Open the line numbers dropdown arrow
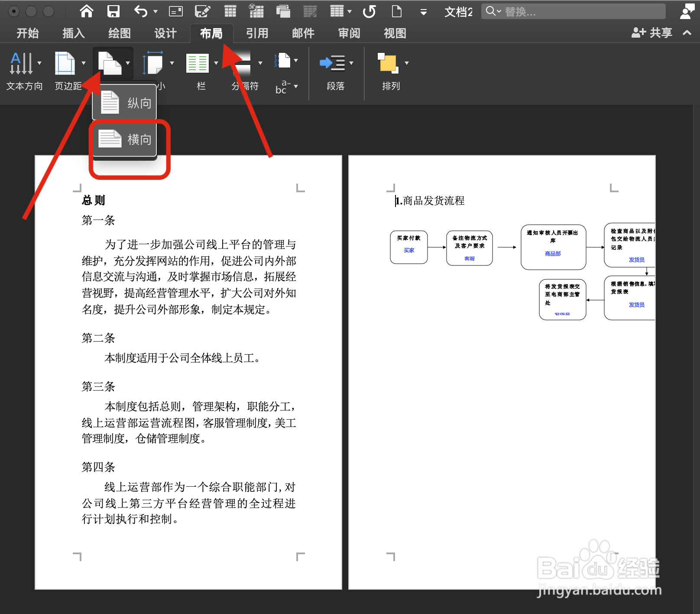The width and height of the screenshot is (700, 614). pyautogui.click(x=296, y=61)
